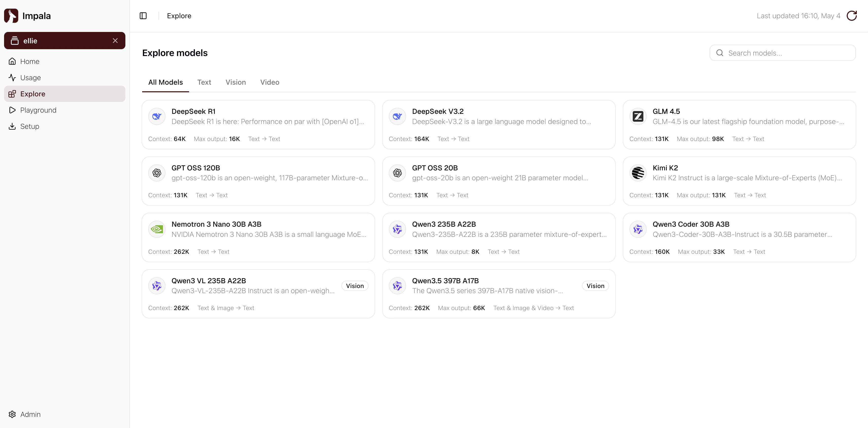
Task: Open the GPT OSS 20B model title
Action: click(435, 168)
